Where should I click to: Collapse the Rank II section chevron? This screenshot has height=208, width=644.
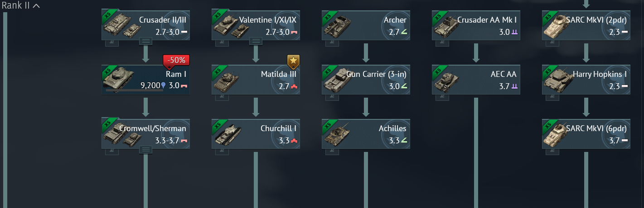(x=36, y=6)
